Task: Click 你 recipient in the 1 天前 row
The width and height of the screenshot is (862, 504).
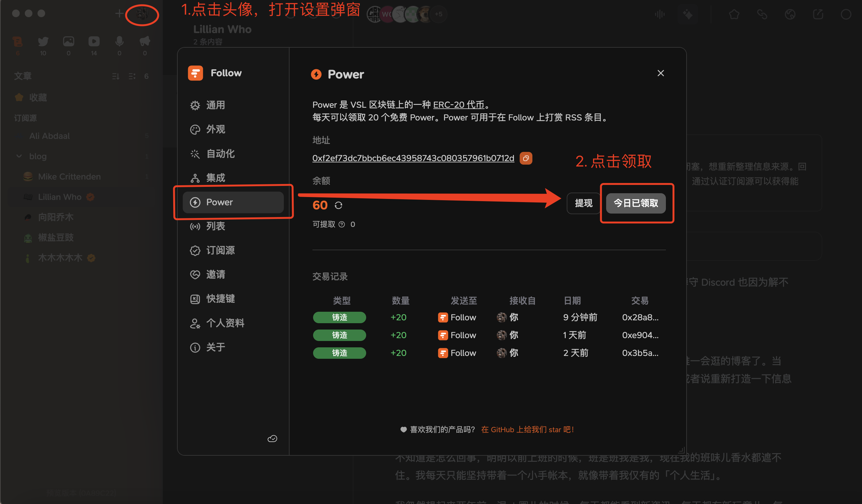Action: pos(507,335)
